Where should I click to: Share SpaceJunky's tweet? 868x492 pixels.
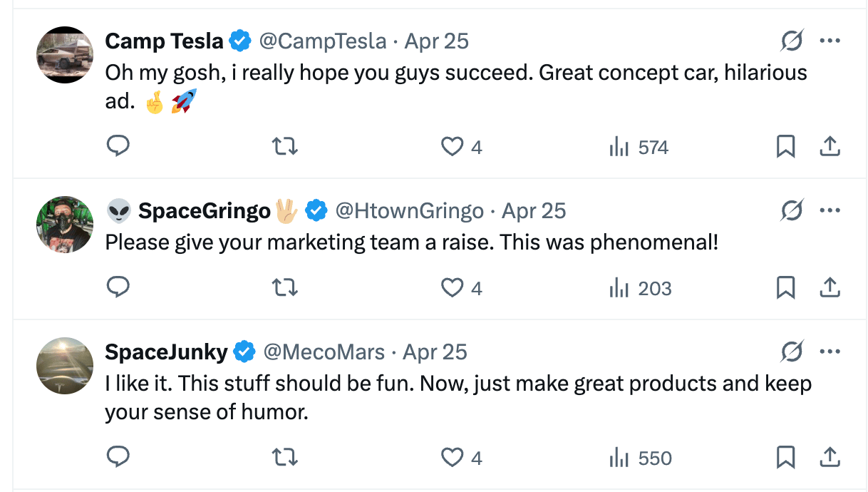[x=829, y=457]
